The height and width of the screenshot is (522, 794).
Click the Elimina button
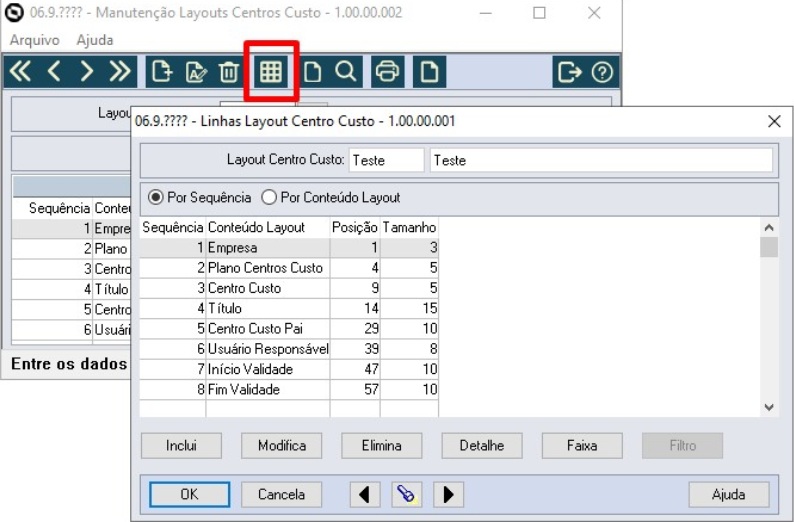382,446
